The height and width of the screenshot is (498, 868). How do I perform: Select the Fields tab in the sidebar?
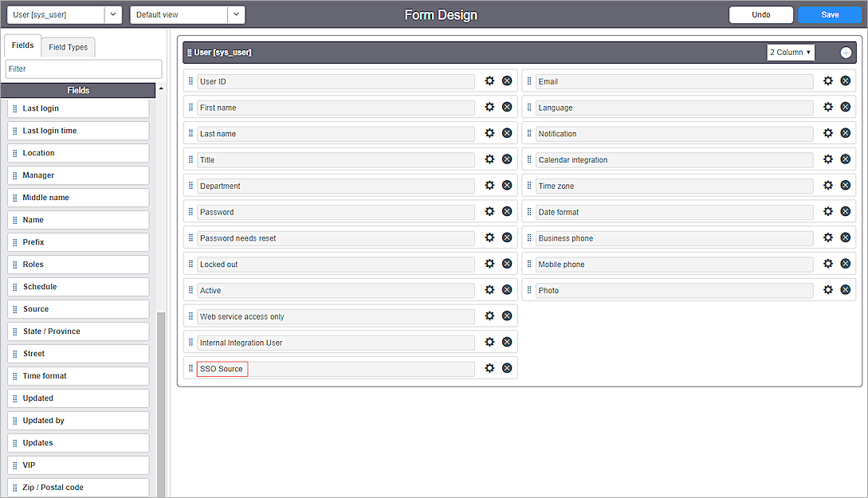tap(22, 45)
